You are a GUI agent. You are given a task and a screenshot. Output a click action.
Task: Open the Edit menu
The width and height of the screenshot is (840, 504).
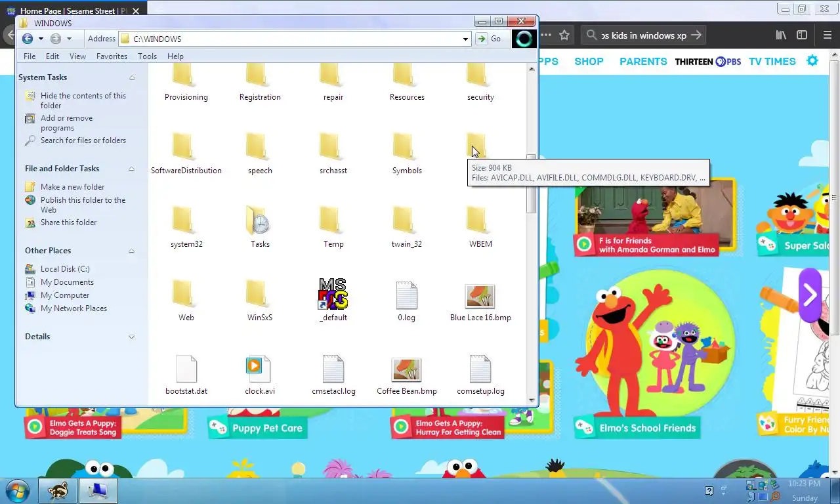click(x=52, y=56)
